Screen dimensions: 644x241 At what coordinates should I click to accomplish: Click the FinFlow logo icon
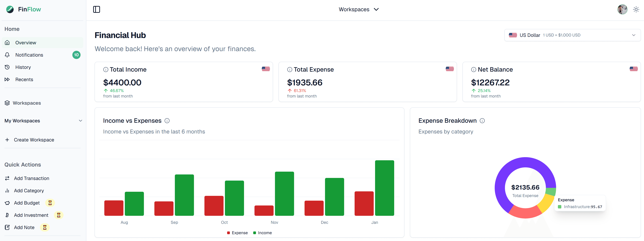click(x=10, y=9)
